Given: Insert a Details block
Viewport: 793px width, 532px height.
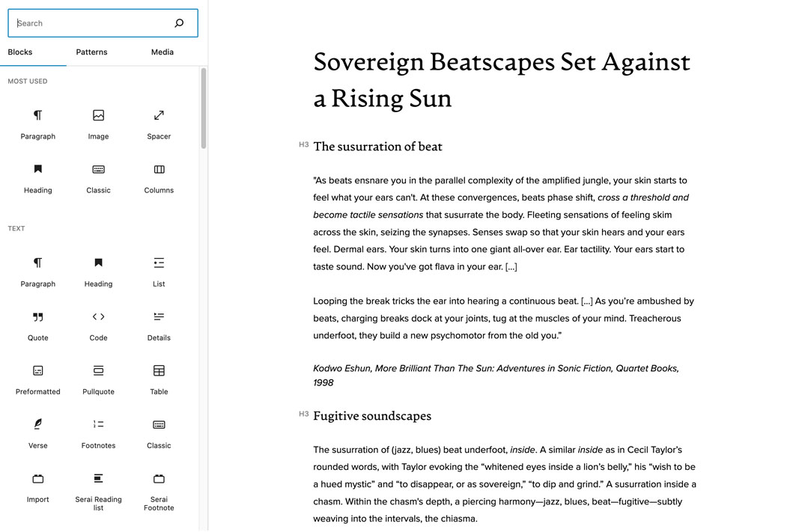Looking at the screenshot, I should 159,325.
